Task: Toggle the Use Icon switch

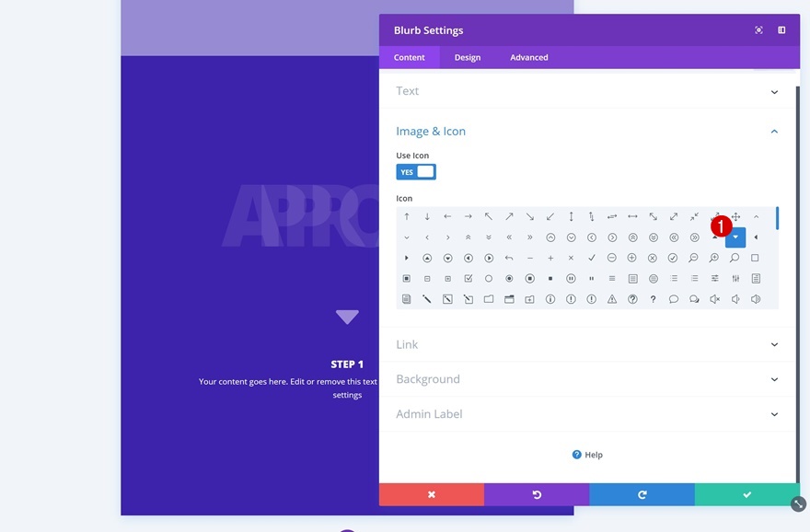Action: pyautogui.click(x=416, y=172)
